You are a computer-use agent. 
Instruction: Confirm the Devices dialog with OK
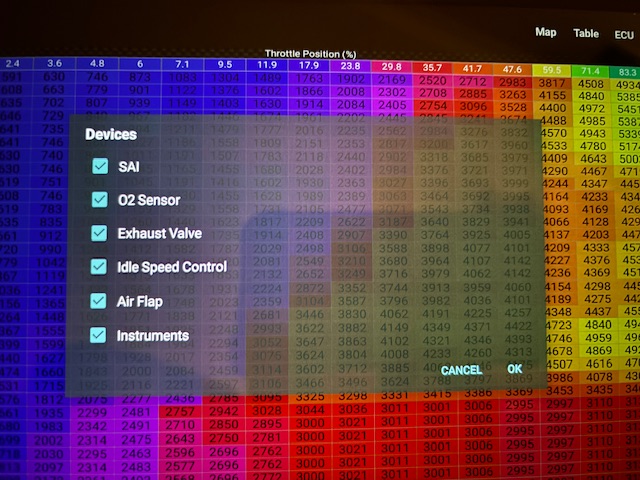coord(514,369)
